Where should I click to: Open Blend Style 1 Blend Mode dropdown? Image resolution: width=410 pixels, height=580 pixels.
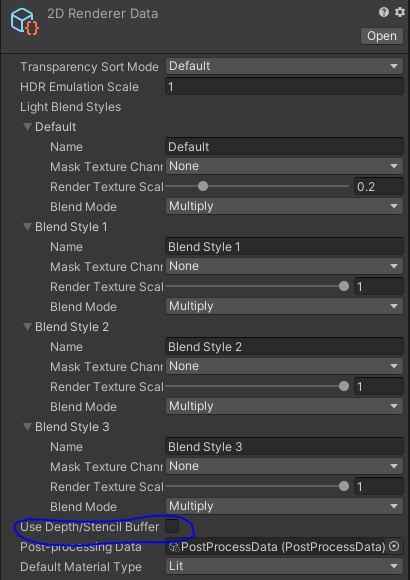click(x=284, y=306)
